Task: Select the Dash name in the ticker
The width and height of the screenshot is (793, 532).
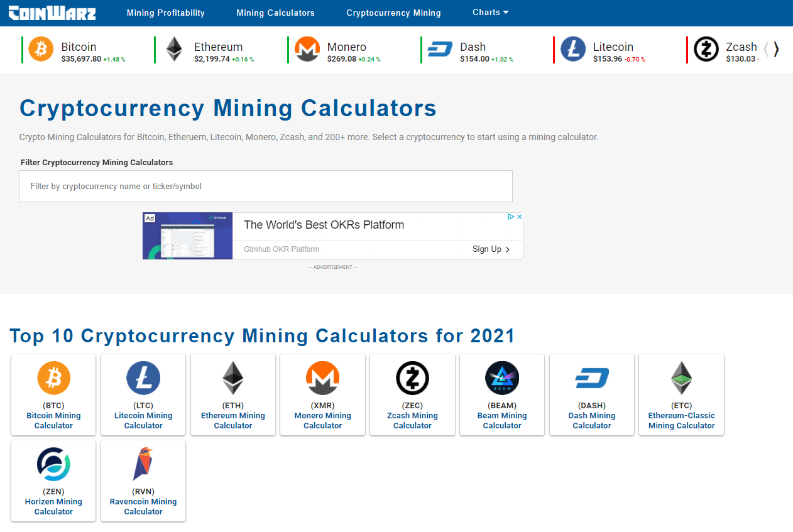Action: [473, 47]
